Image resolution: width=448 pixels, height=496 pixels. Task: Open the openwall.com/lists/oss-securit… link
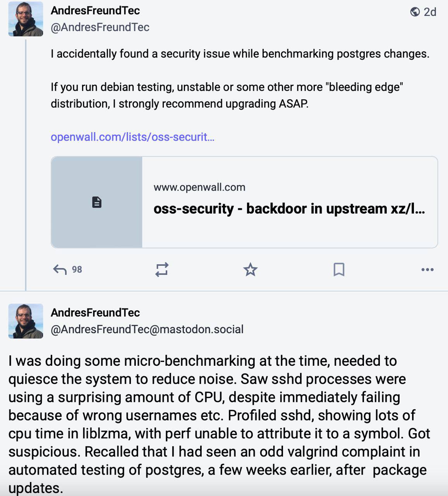point(132,137)
